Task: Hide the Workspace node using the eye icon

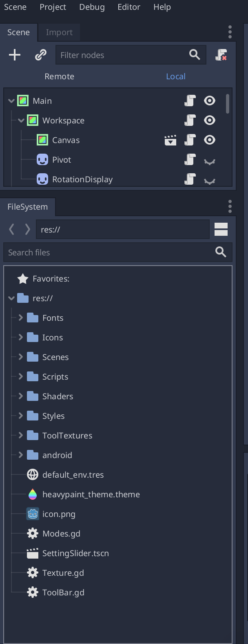Action: coord(209,120)
